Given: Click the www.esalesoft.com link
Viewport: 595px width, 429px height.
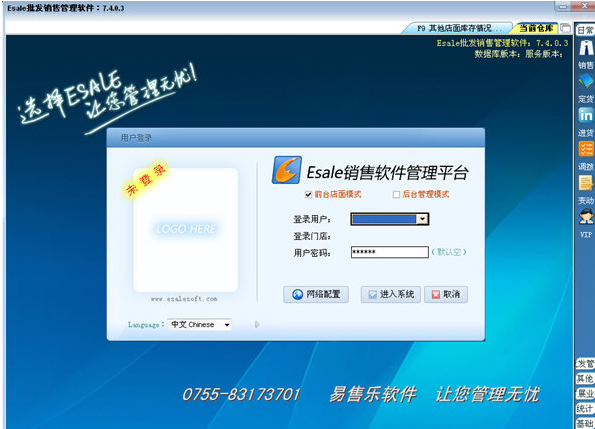Looking at the screenshot, I should (184, 299).
